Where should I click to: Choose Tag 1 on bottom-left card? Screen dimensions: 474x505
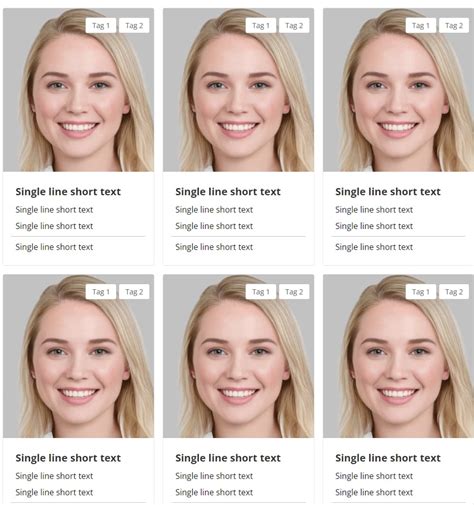[101, 292]
